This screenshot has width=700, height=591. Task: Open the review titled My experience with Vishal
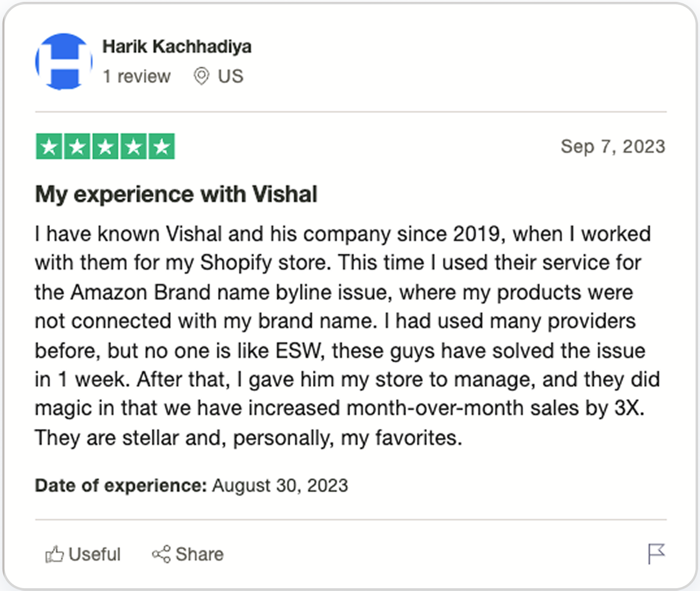tap(176, 194)
